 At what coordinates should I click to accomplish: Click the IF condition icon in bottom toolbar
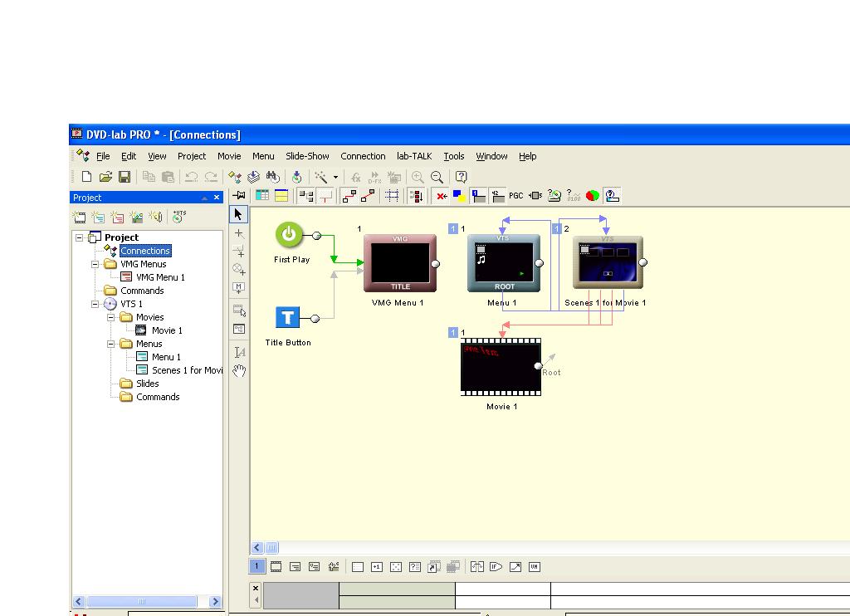496,567
